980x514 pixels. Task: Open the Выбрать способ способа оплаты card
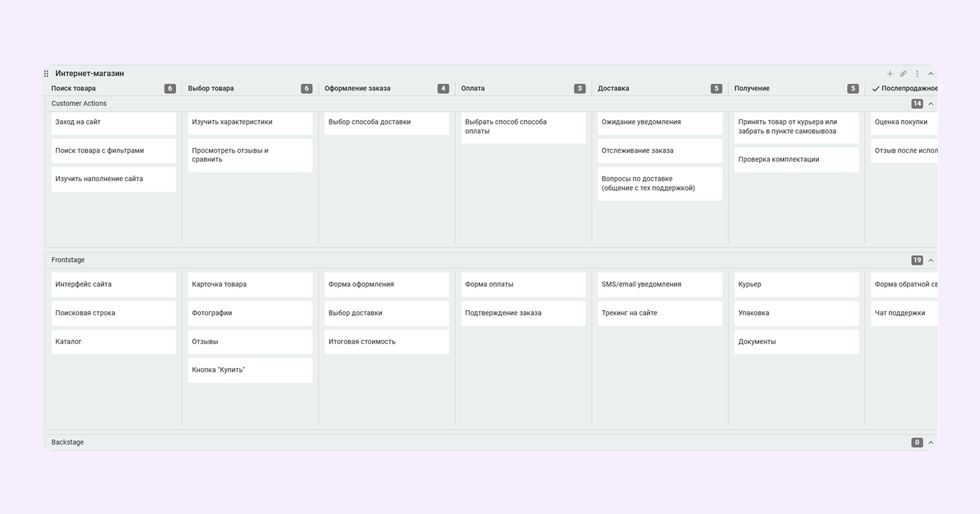click(x=523, y=127)
